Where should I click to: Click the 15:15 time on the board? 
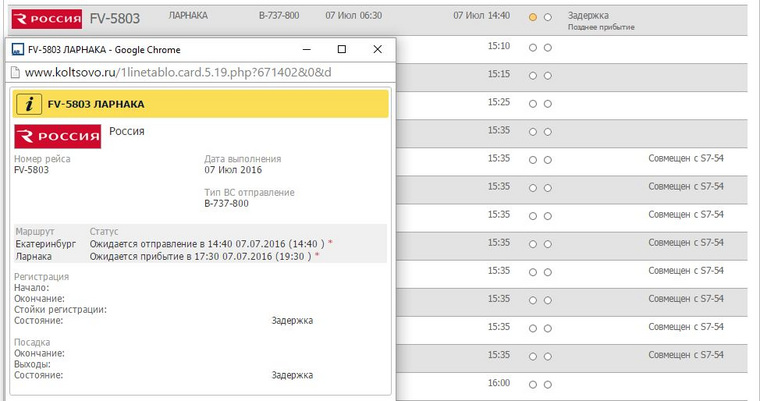point(499,74)
